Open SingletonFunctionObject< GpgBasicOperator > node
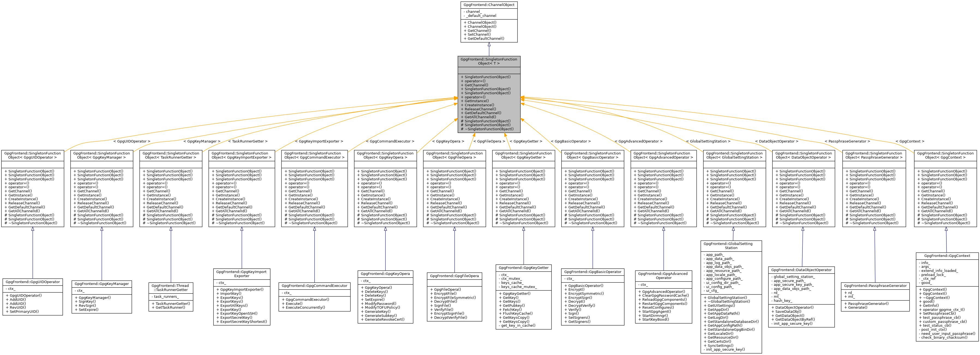 tap(593, 189)
